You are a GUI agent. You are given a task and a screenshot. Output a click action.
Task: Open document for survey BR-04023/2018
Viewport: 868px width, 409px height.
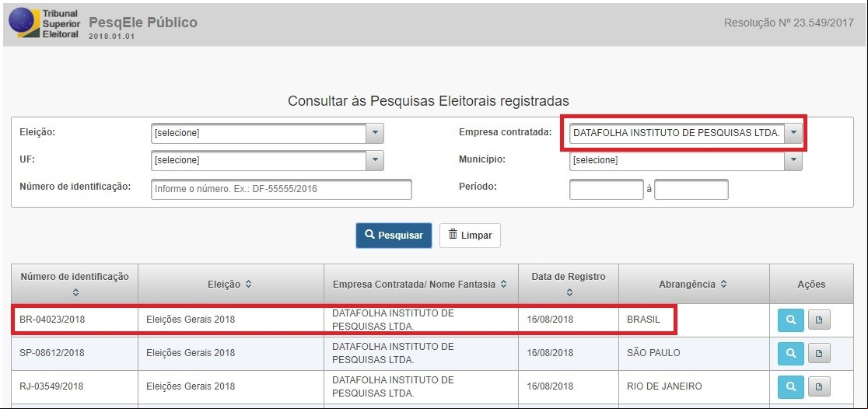819,320
